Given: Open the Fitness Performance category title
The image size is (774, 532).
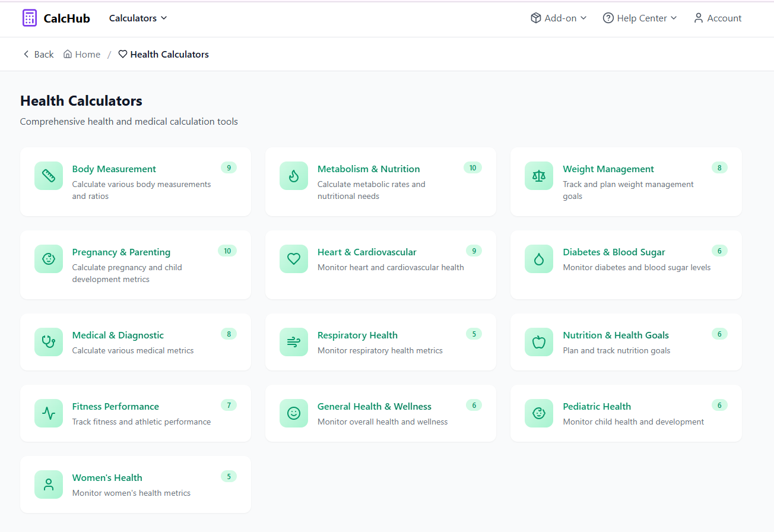Looking at the screenshot, I should 116,407.
